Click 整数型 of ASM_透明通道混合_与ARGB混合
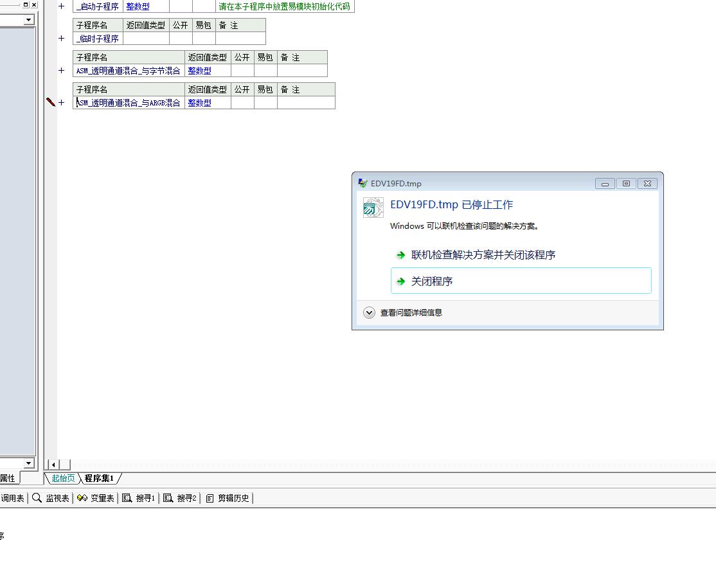Image resolution: width=716 pixels, height=588 pixels. pyautogui.click(x=199, y=103)
